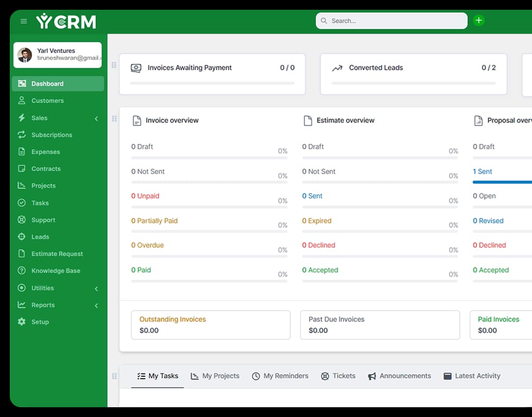The height and width of the screenshot is (417, 532).
Task: Show the Latest Activity tab
Action: click(x=472, y=376)
